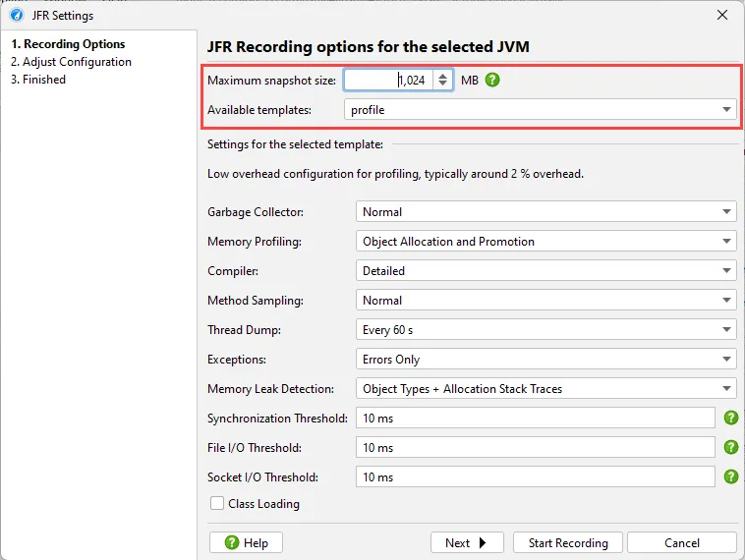The image size is (745, 560).
Task: Click the JFR Settings app icon in title bar
Action: pyautogui.click(x=17, y=15)
